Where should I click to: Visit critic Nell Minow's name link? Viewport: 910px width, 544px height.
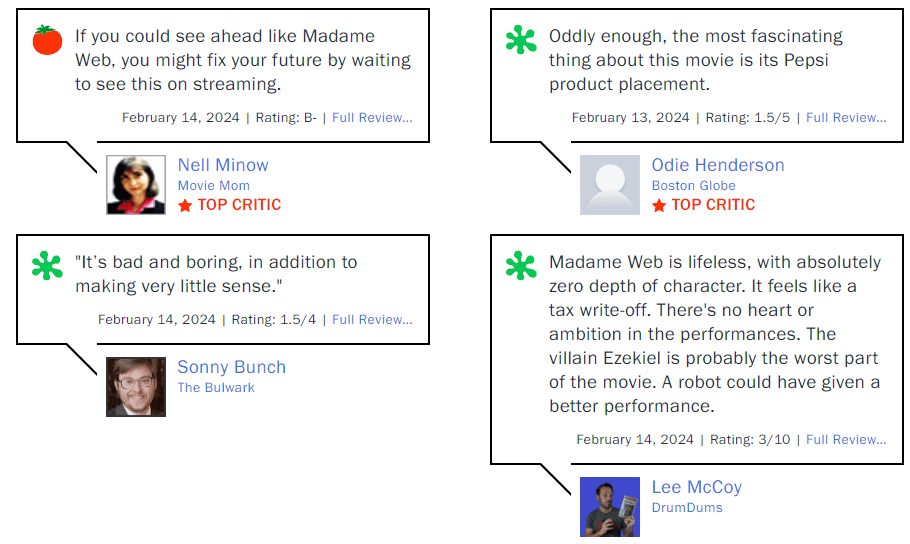pos(223,165)
